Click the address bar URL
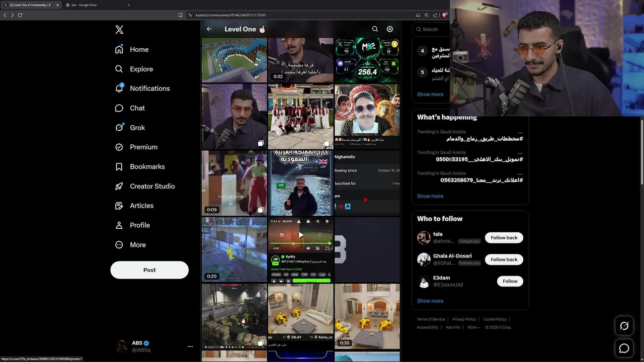Screen dimensions: 644x362 click(230, 15)
